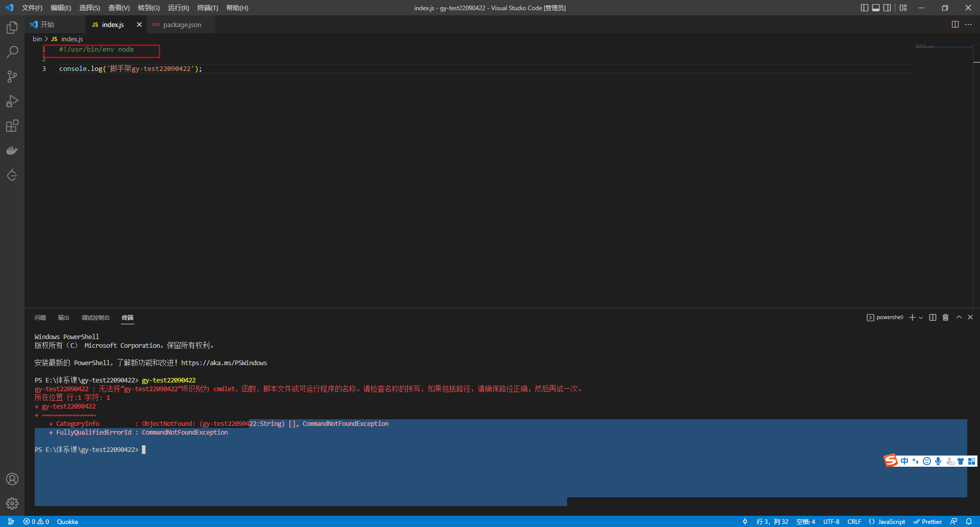Open notifications bell
Image resolution: width=980 pixels, height=527 pixels.
click(x=969, y=521)
